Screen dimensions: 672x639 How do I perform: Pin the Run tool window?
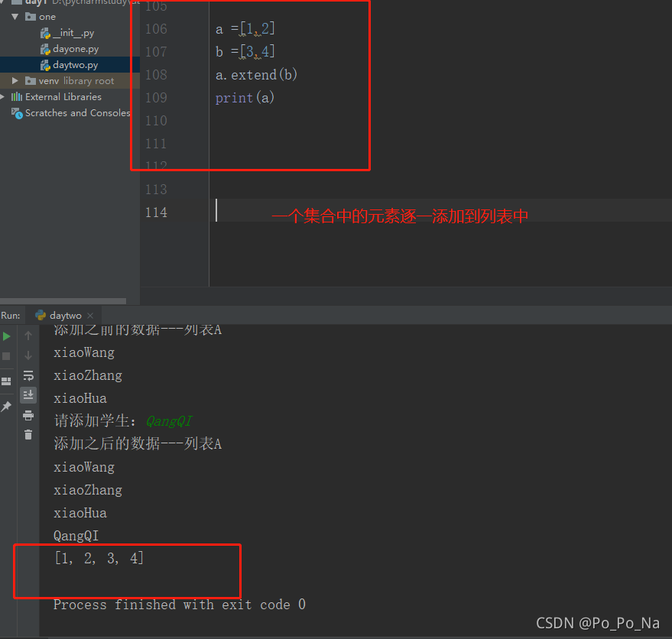(6, 404)
